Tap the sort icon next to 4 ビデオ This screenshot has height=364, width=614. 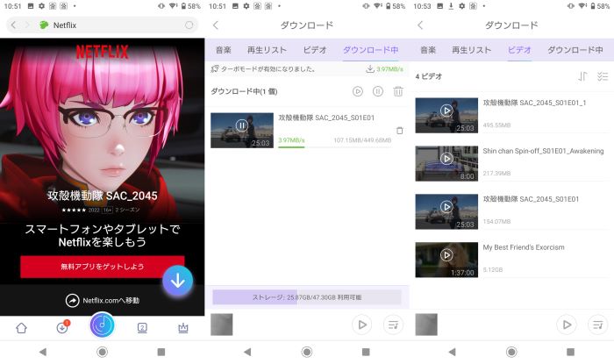(582, 76)
